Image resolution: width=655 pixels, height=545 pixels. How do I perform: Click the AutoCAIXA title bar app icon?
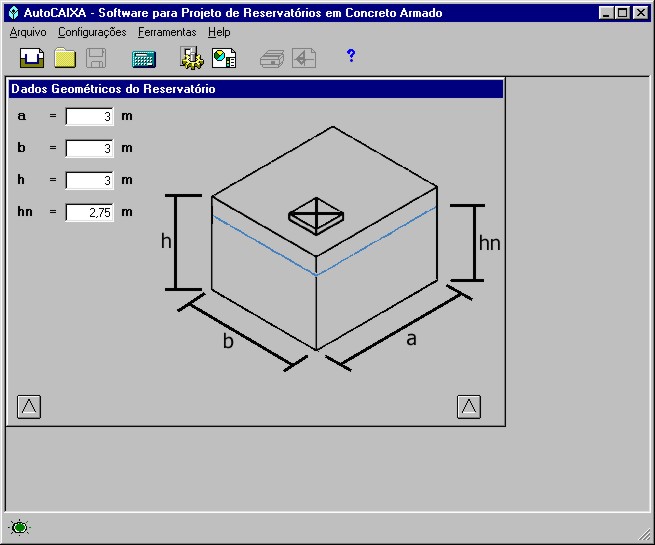pyautogui.click(x=14, y=13)
